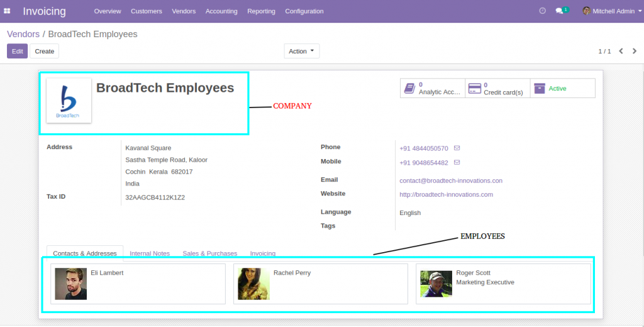Open the Configuration menu
This screenshot has width=644, height=327.
coord(304,11)
